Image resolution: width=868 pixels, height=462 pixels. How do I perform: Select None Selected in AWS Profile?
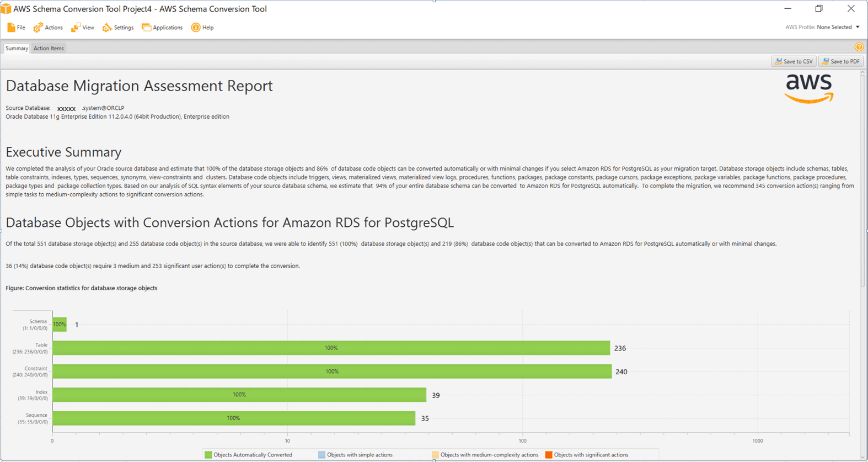point(834,27)
